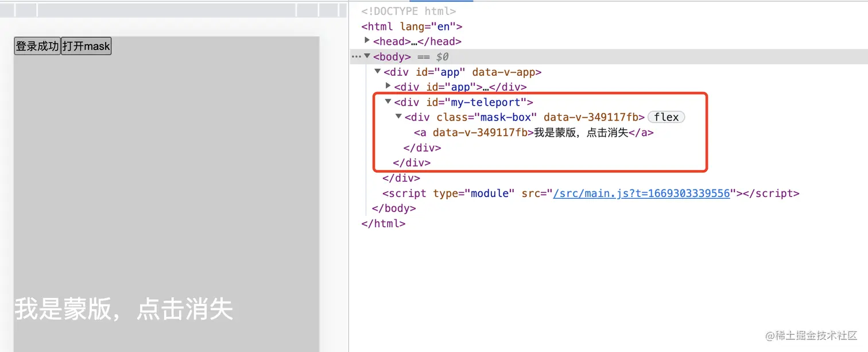Viewport: 868px width, 352px height.
Task: Click the collapsed … inside head element
Action: pos(414,41)
